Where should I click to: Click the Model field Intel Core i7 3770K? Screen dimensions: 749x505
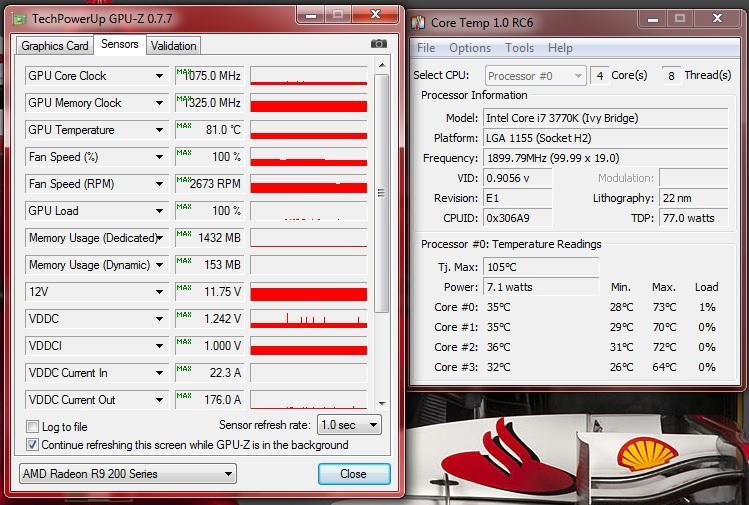(x=606, y=118)
